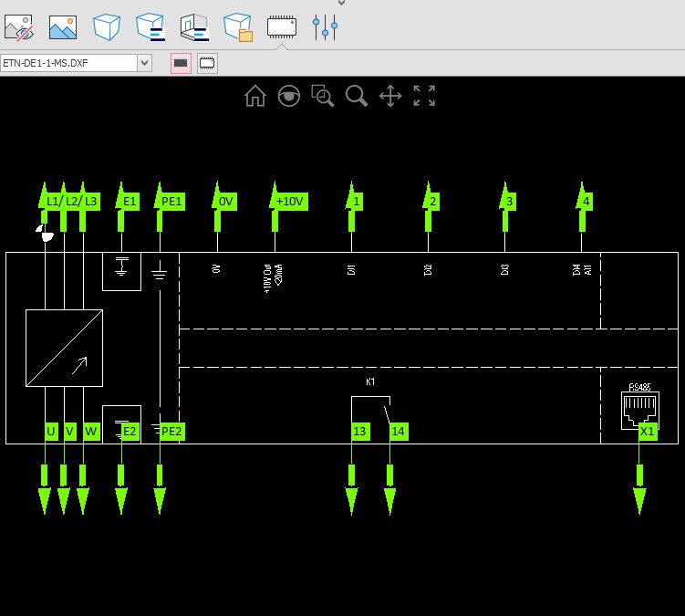The image size is (685, 616).
Task: Expand the ETN-DE1-1-MS.DXF file dropdown
Action: [x=144, y=63]
